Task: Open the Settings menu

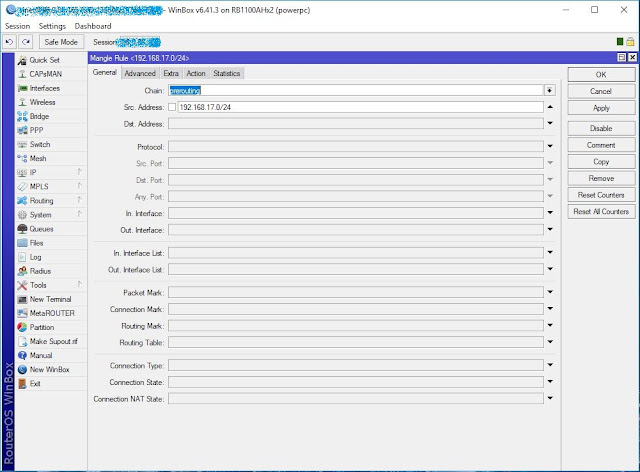Action: click(52, 26)
